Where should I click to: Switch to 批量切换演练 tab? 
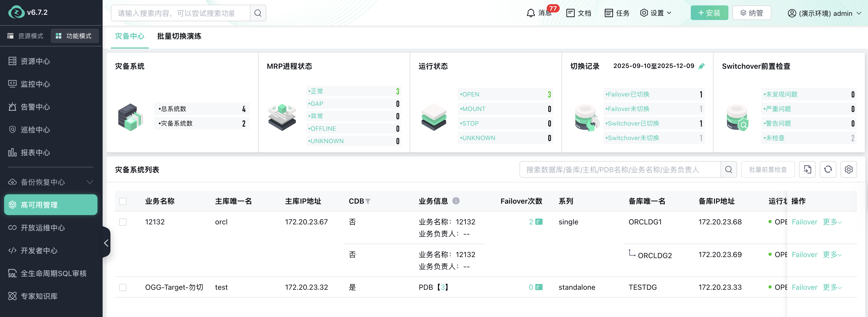[x=179, y=36]
